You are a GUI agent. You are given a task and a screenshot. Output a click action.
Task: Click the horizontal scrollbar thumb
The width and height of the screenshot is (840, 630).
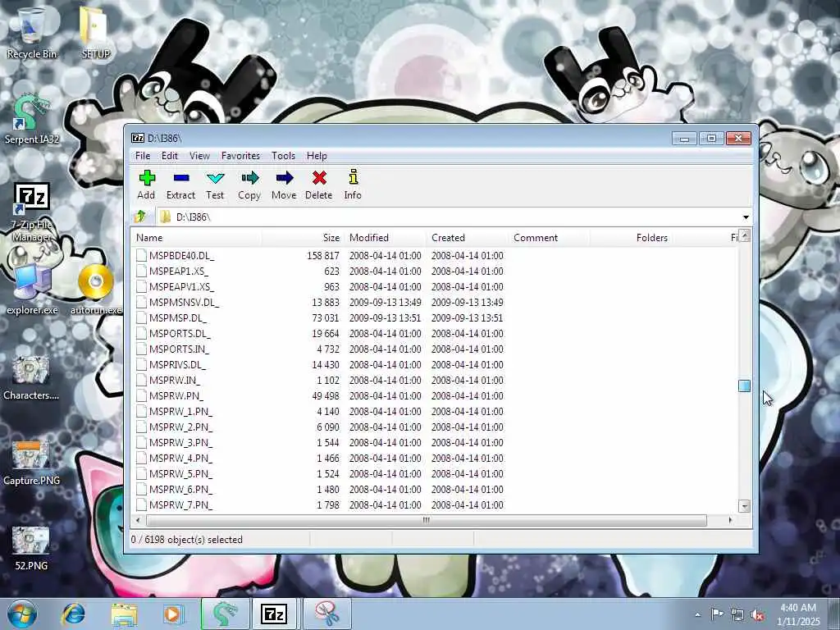point(427,520)
